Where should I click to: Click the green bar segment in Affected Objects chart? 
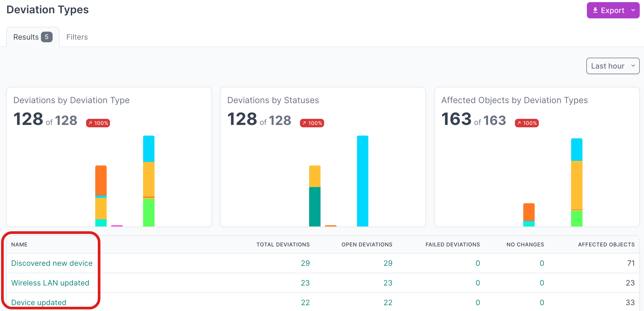(577, 218)
